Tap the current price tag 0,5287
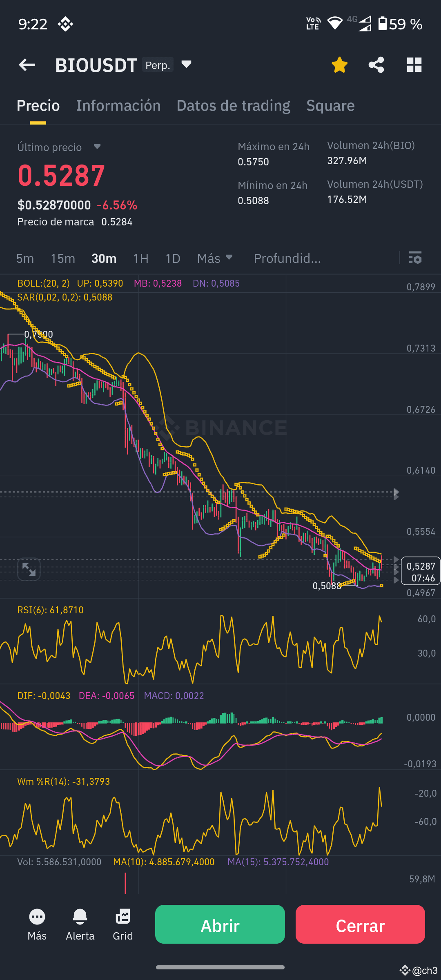 click(421, 571)
